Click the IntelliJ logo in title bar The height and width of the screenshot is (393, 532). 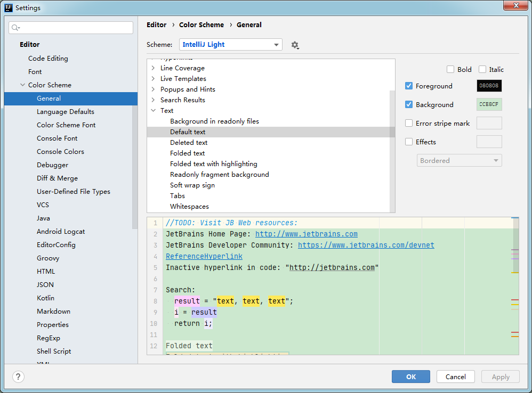(x=8, y=7)
